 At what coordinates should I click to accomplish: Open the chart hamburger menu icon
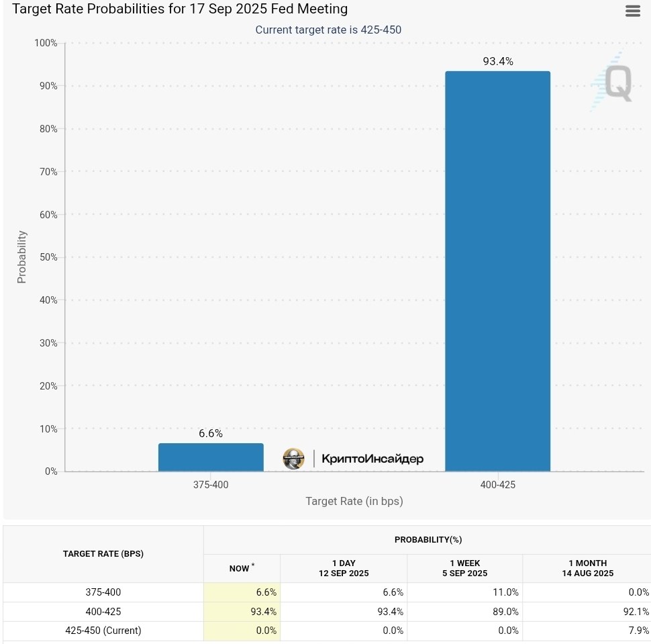pos(633,11)
